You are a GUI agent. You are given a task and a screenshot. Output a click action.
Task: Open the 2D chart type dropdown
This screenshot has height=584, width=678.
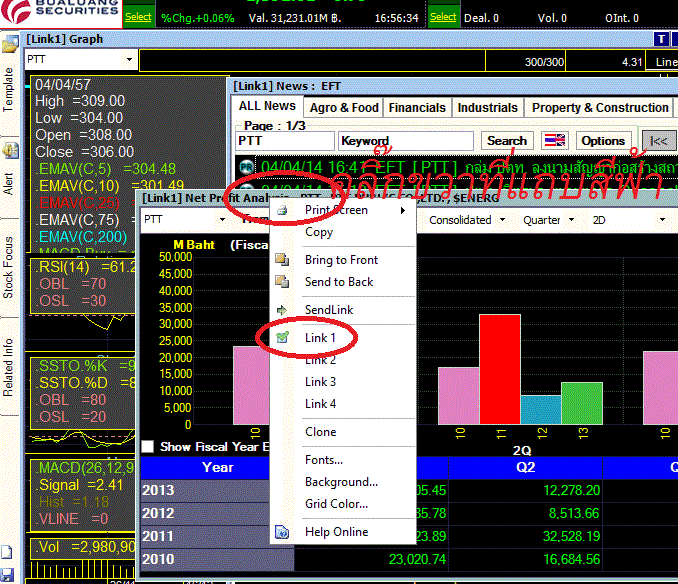click(662, 220)
